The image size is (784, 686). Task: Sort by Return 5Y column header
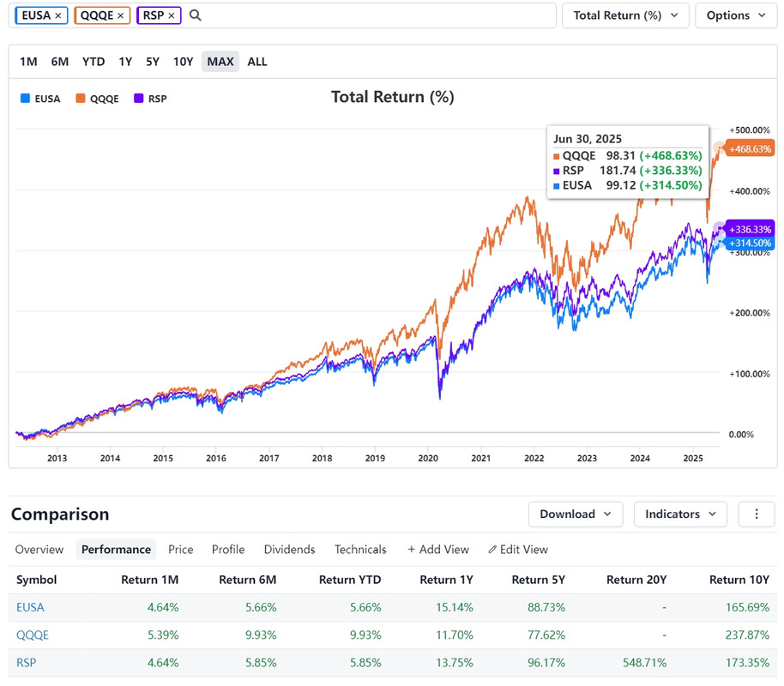(539, 580)
